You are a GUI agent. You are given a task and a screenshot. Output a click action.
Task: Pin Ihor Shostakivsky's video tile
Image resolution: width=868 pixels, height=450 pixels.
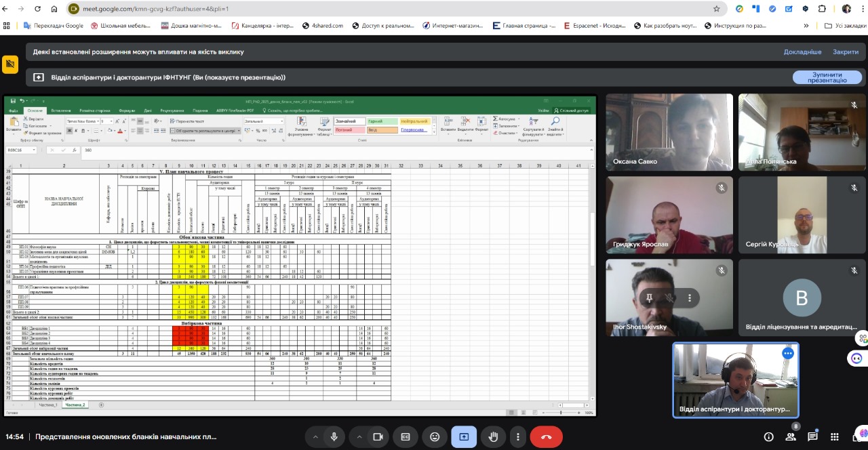pyautogui.click(x=649, y=298)
